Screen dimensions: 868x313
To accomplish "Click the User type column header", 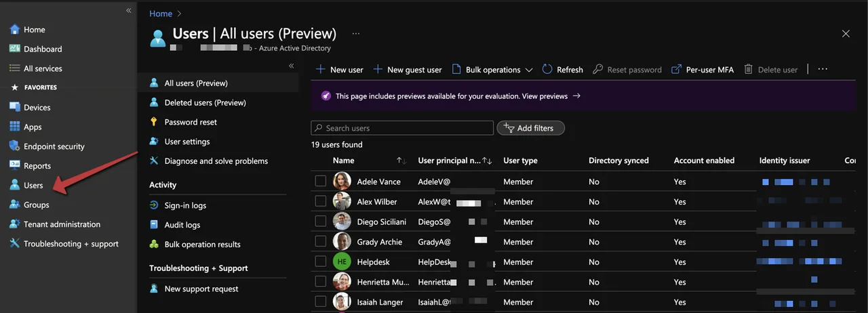I will pyautogui.click(x=521, y=161).
